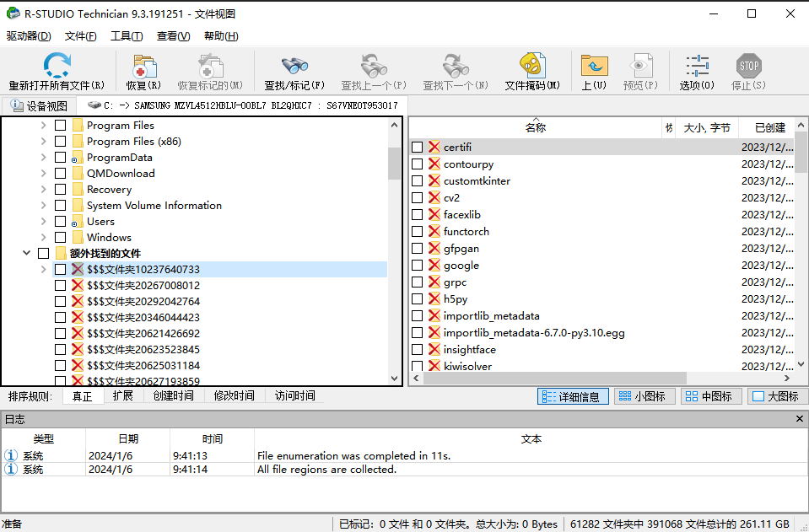
Task: Check the box for $$$文件夹10237640733
Action: (x=60, y=269)
